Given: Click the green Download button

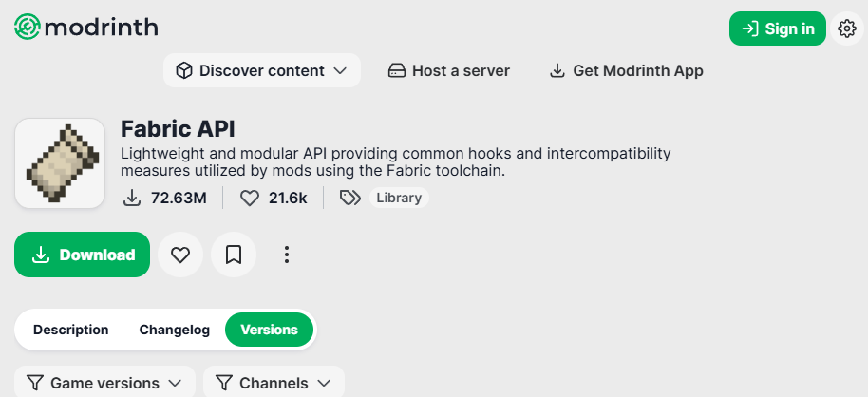Looking at the screenshot, I should [x=82, y=255].
